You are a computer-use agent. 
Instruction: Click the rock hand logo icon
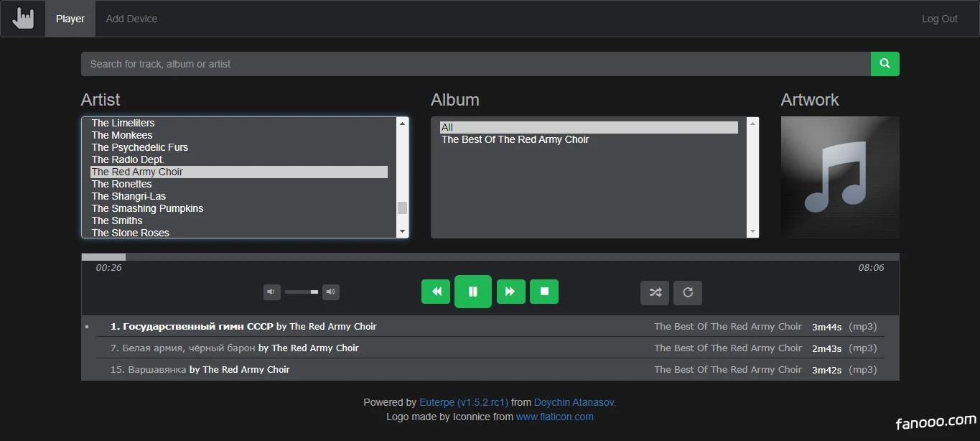23,19
